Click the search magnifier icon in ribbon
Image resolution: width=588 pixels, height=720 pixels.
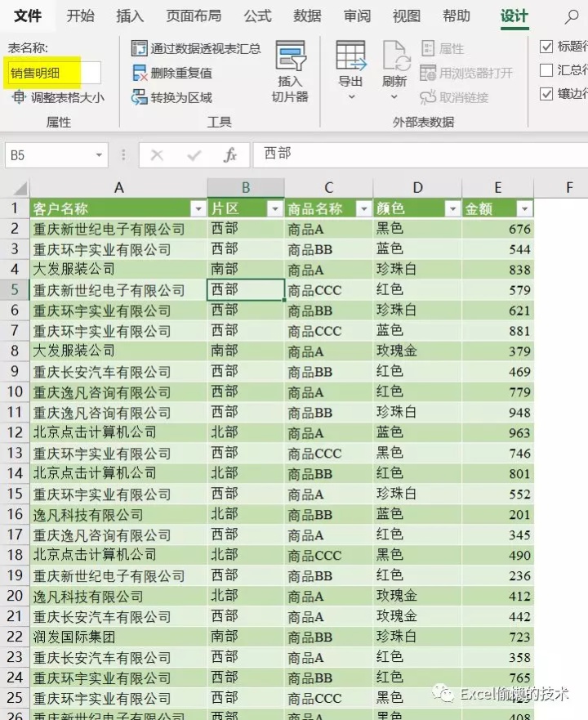(x=571, y=17)
